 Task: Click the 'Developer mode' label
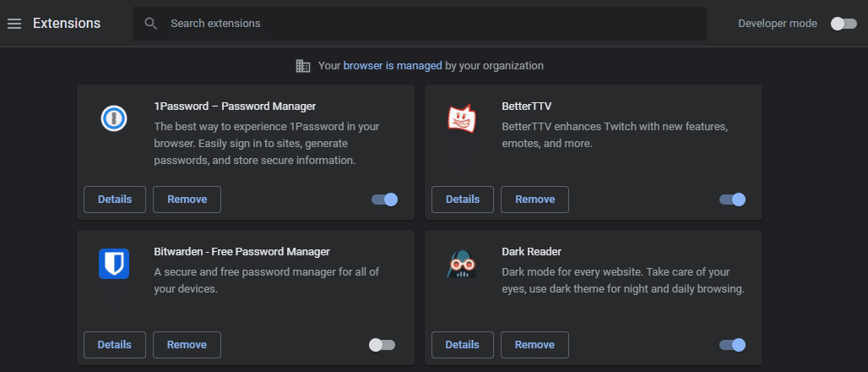(777, 24)
